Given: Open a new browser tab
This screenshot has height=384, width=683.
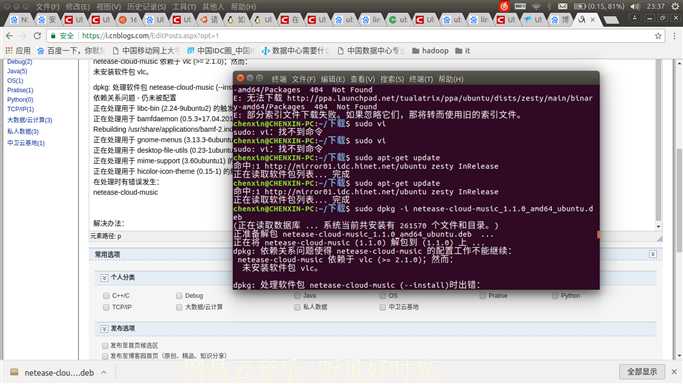Looking at the screenshot, I should [611, 20].
